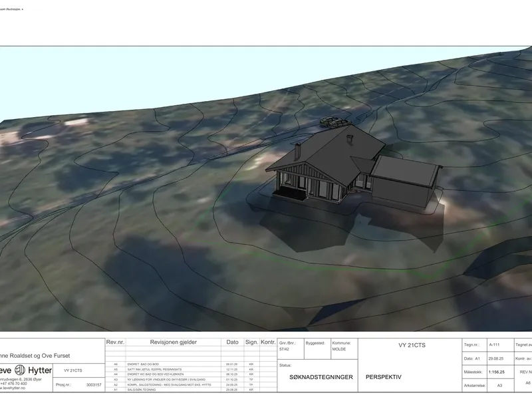532x399 pixels.
Task: Click the parked cars behind the cabin
Action: click(334, 122)
